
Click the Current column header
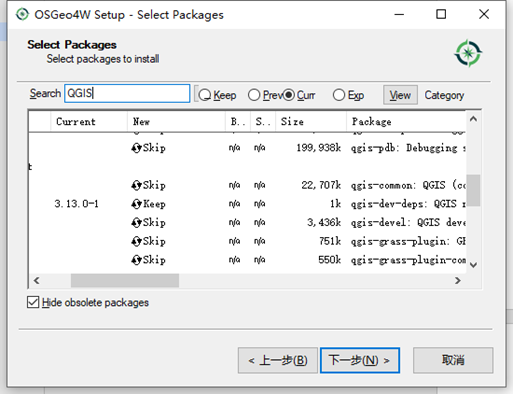pos(89,121)
